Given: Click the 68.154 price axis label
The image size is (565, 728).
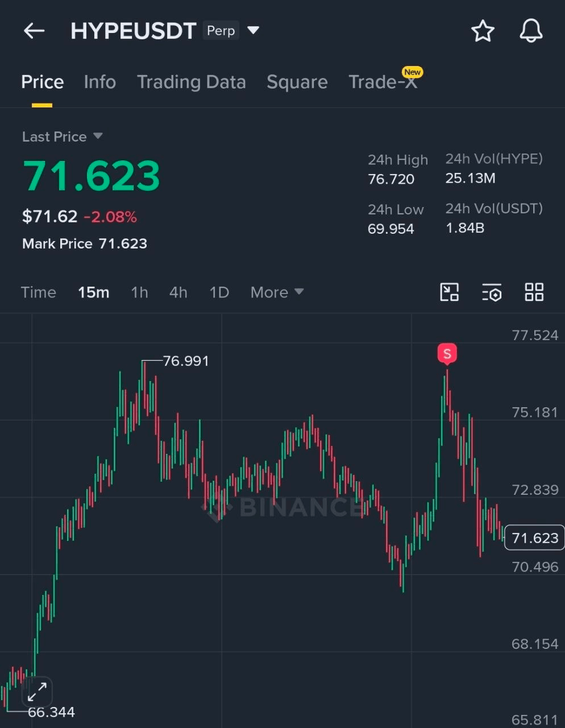Looking at the screenshot, I should coord(535,644).
